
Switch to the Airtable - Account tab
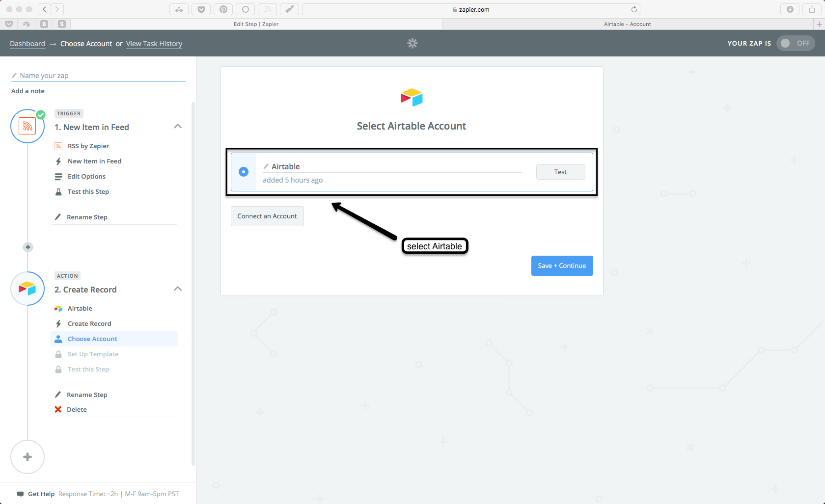627,24
